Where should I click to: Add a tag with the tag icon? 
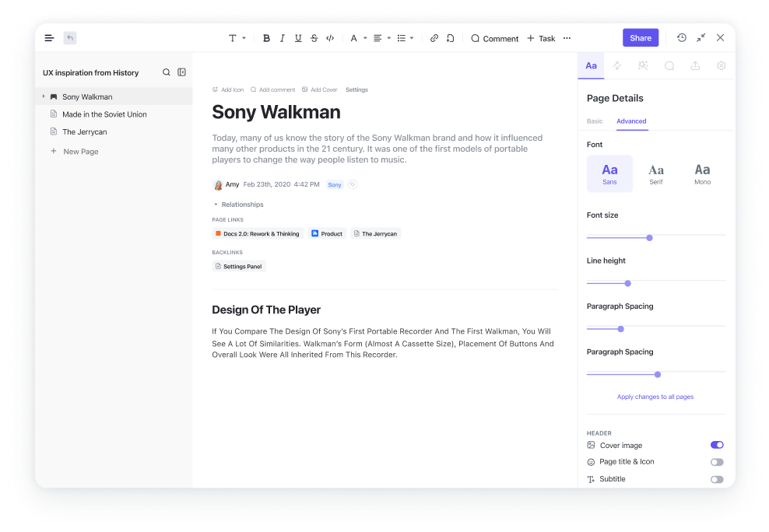[x=352, y=184]
